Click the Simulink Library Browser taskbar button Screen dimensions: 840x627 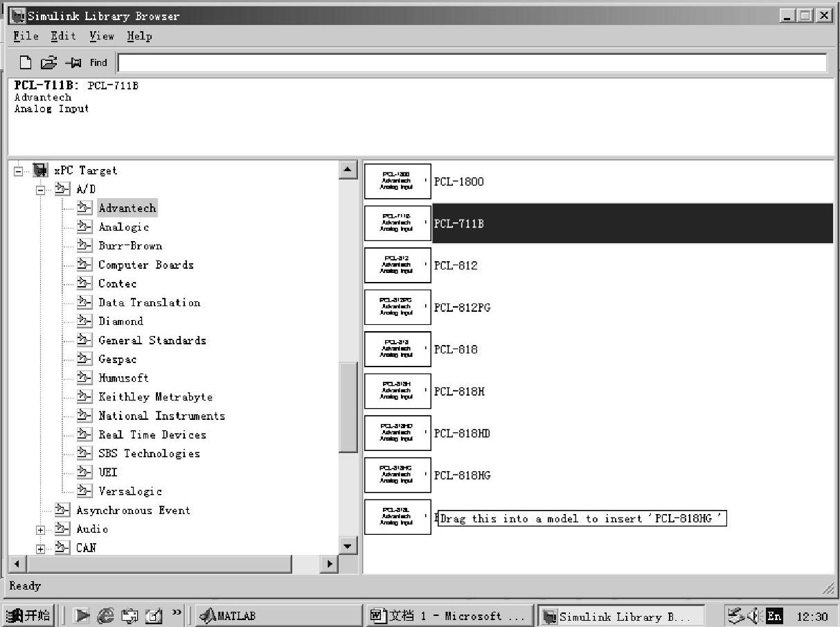point(622,615)
